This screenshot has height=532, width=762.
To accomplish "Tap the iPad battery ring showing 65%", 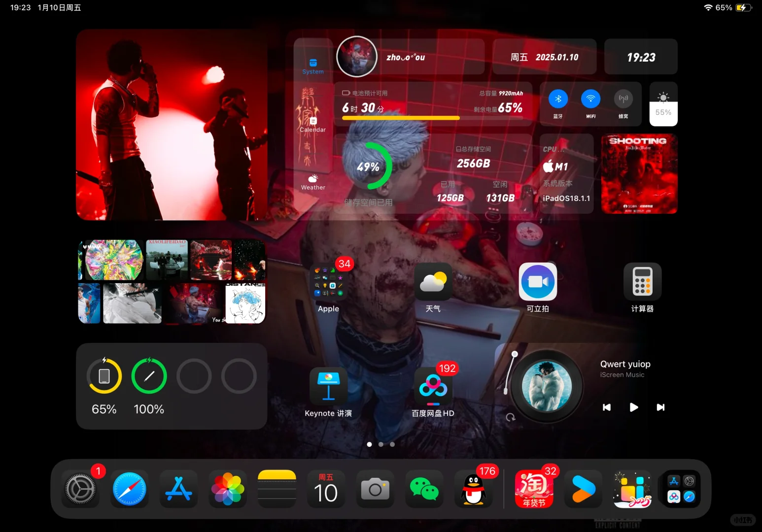I will coord(104,376).
